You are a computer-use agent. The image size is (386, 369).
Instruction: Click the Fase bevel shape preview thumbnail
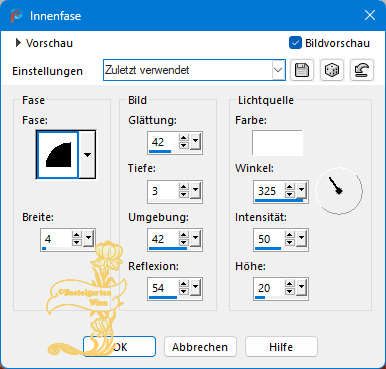tap(58, 154)
